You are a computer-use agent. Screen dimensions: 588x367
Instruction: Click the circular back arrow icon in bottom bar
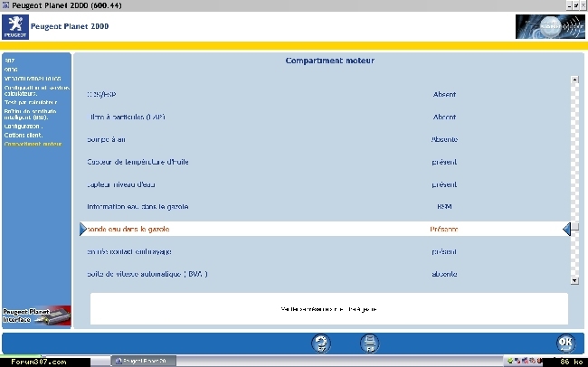321,343
